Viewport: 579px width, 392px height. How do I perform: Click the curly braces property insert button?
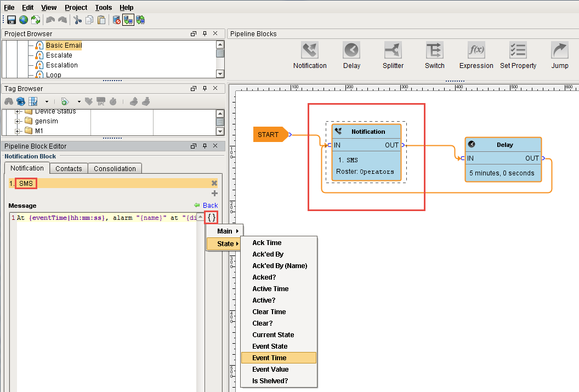point(211,218)
